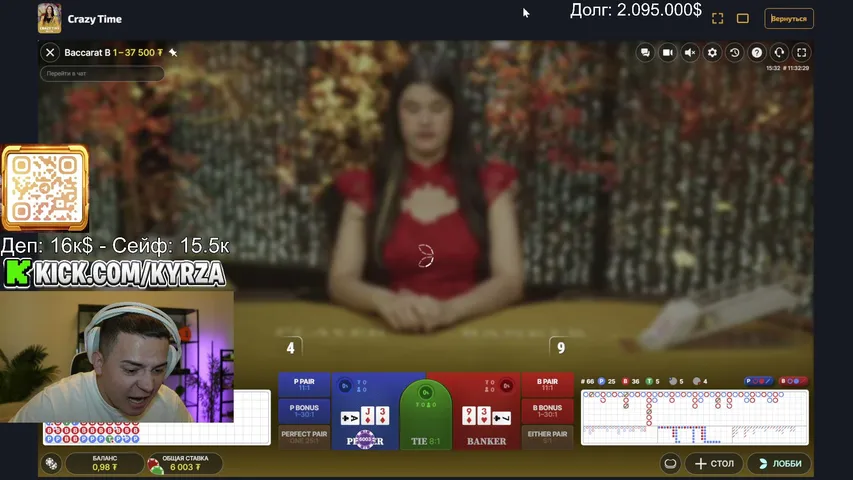This screenshot has width=853, height=480.
Task: Bet on the BANKER area
Action: (486, 411)
